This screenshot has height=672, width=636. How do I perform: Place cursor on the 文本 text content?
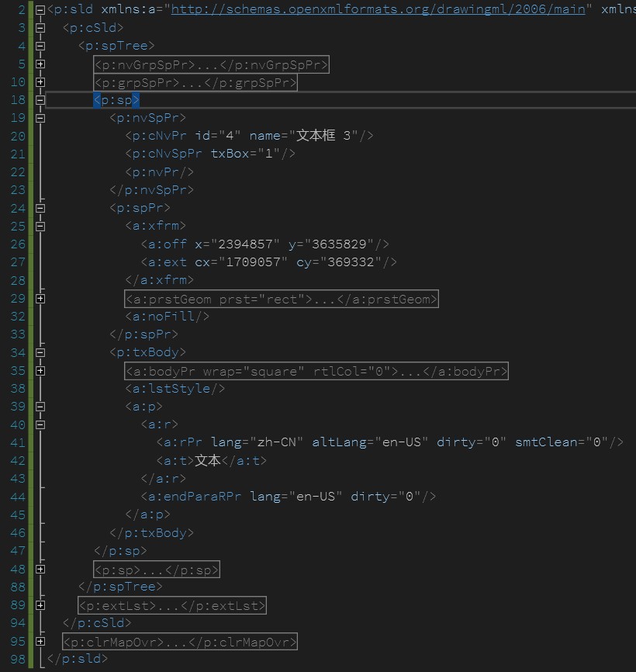tap(208, 459)
